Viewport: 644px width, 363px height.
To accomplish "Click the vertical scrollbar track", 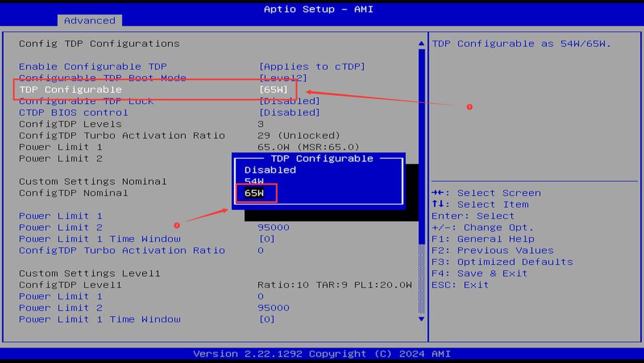I will 421,181.
